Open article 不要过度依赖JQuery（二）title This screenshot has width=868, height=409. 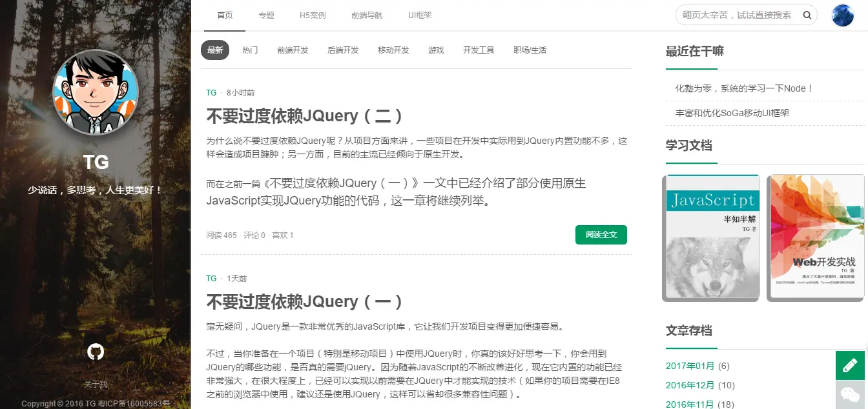pos(305,116)
